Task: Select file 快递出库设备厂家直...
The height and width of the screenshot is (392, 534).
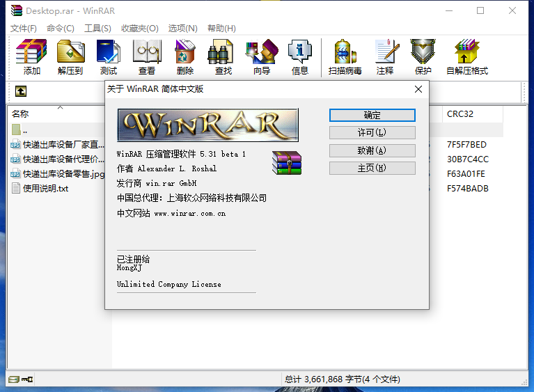Action: click(x=58, y=145)
